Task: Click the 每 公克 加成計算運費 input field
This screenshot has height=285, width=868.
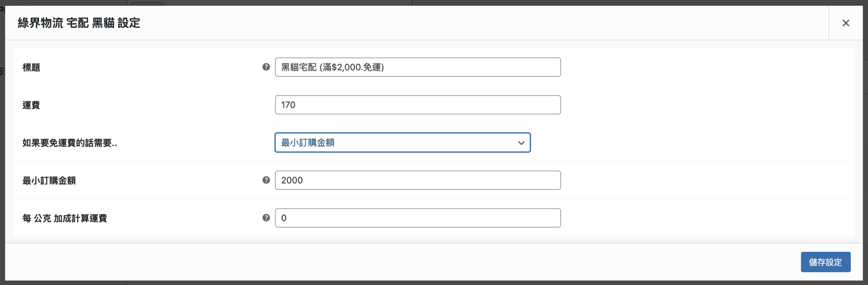Action: [x=418, y=218]
